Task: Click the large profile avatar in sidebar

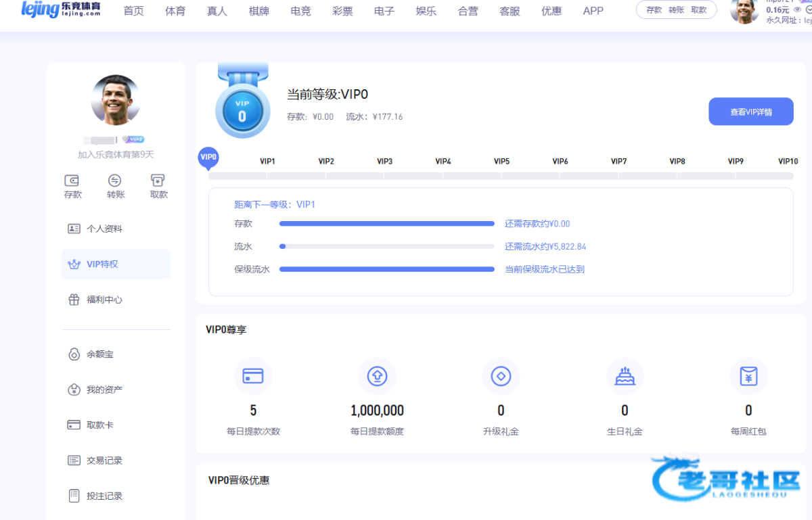Action: 116,100
